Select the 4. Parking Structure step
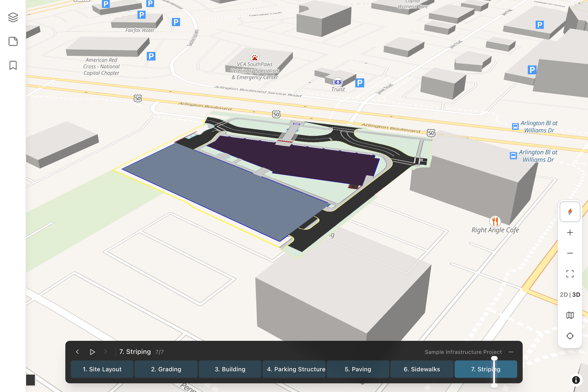 coord(294,369)
